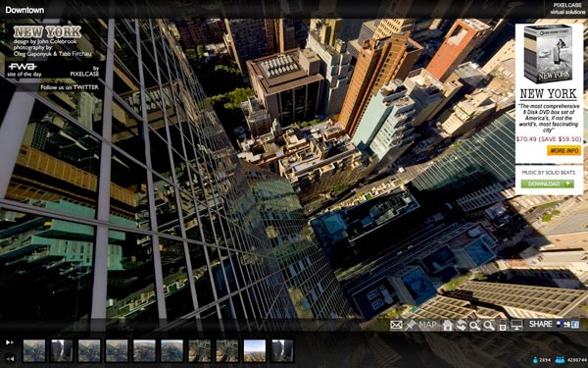
Task: Click the envelope email icon in toolbar
Action: [396, 325]
